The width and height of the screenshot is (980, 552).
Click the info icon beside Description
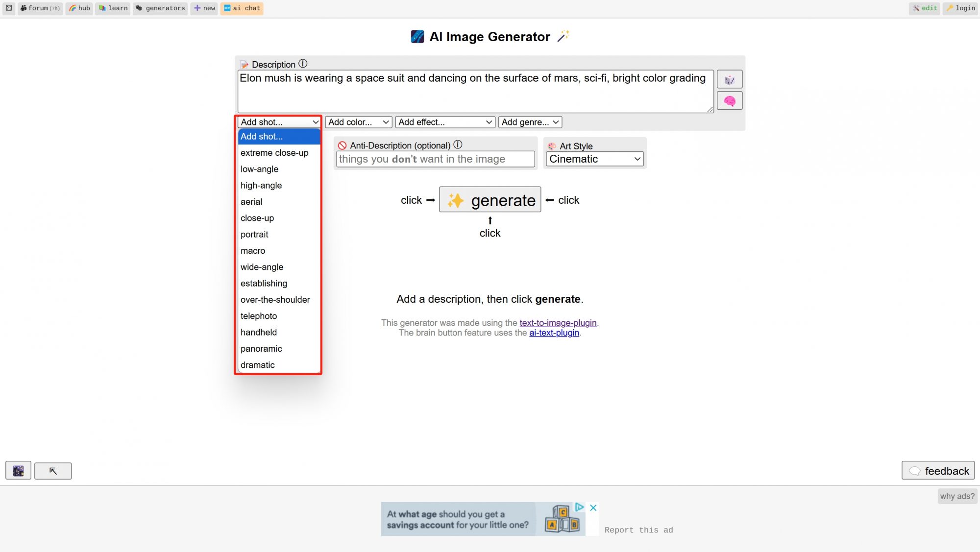[x=303, y=64]
